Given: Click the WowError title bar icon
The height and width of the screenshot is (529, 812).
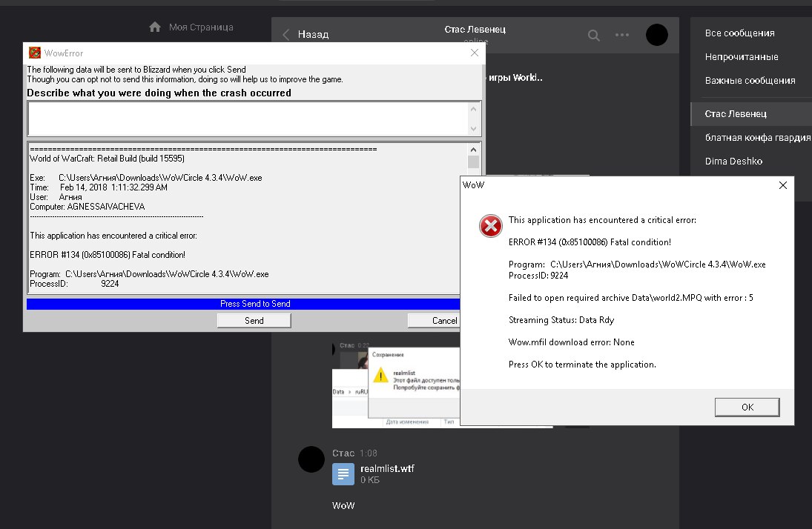Looking at the screenshot, I should (x=34, y=53).
